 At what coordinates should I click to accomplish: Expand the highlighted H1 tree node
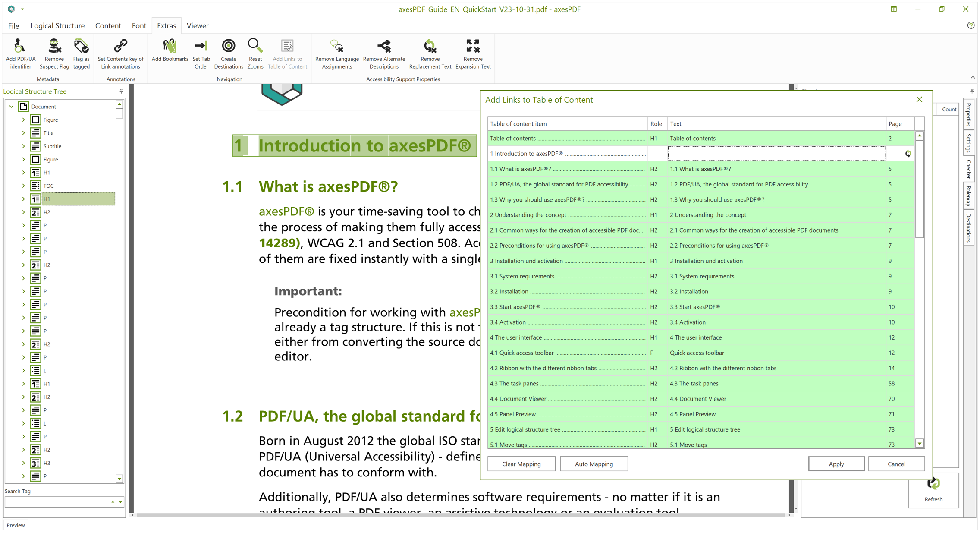click(23, 199)
